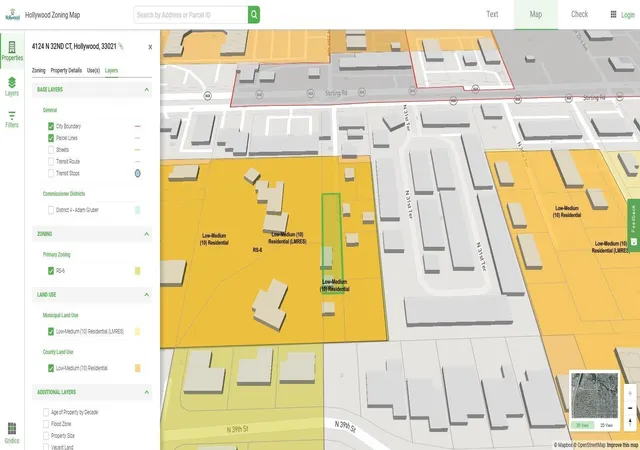The height and width of the screenshot is (450, 640).
Task: Click the Primary Zoning subheading
Action: 56,254
